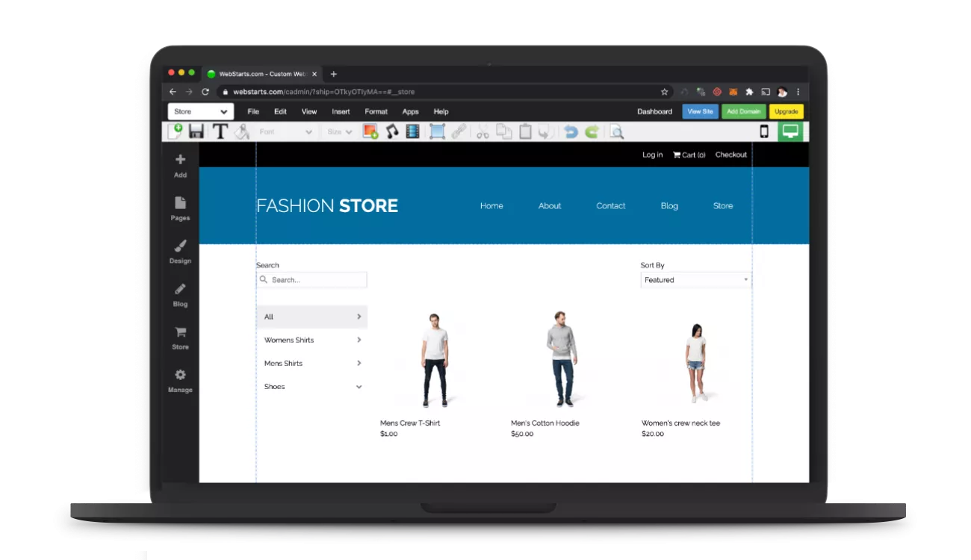
Task: Click the undo arrow icon
Action: click(x=571, y=132)
